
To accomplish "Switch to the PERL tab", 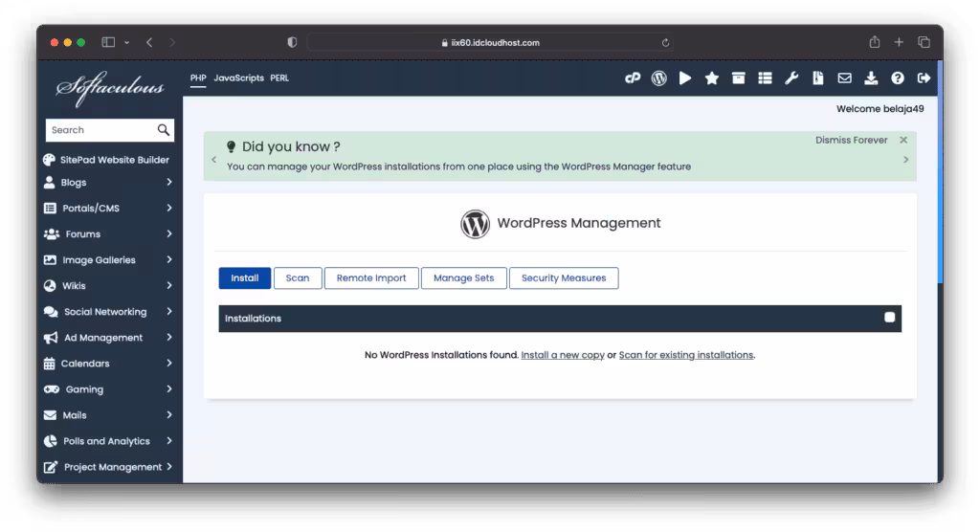I will [x=279, y=78].
